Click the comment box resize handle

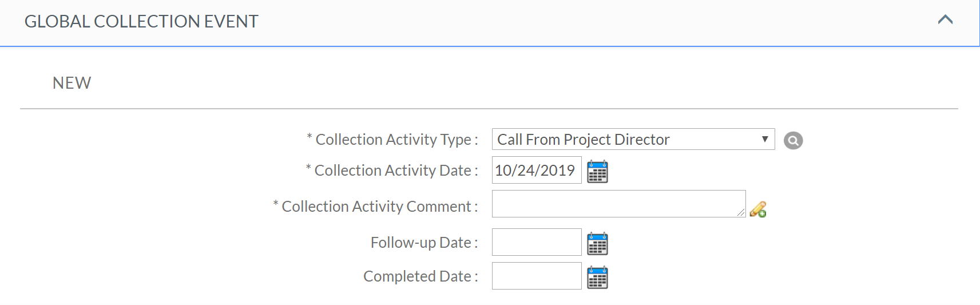(x=741, y=213)
